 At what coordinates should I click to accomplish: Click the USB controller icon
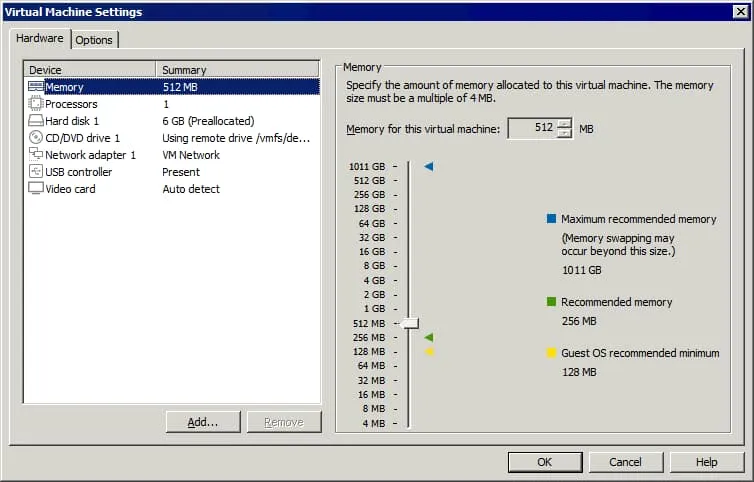point(36,172)
